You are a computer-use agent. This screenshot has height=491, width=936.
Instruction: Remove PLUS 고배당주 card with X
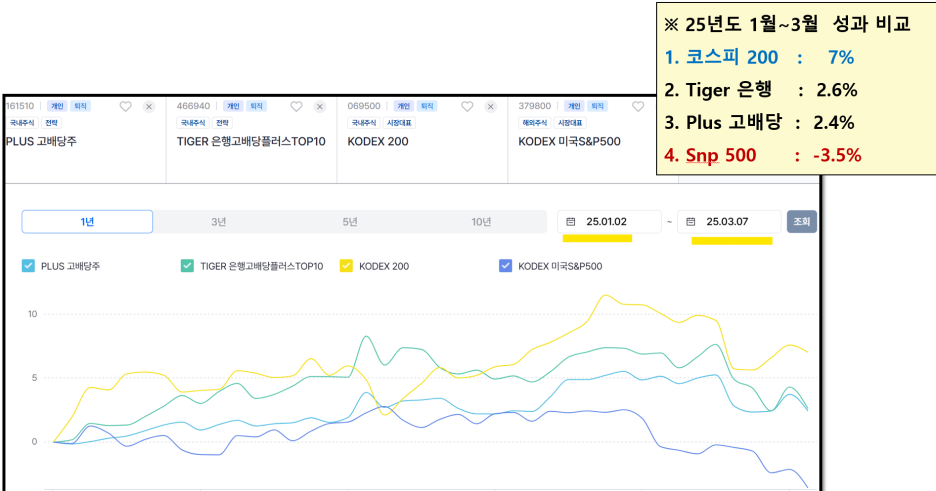149,107
